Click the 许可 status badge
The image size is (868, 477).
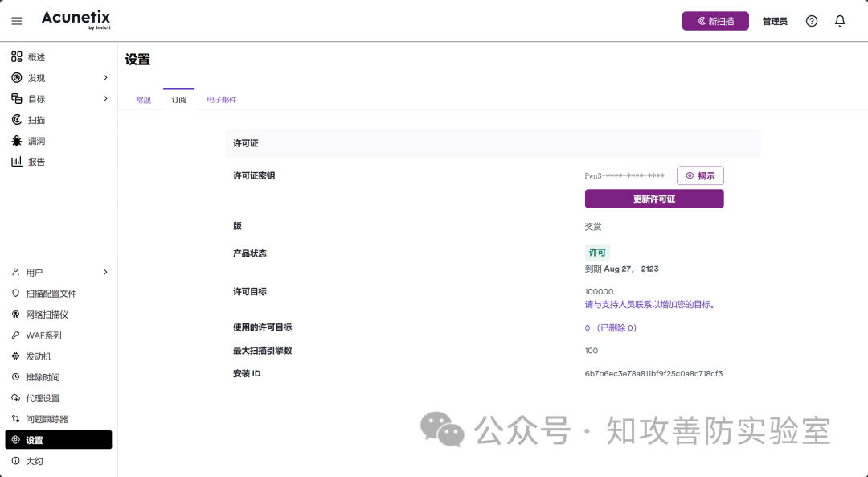click(597, 253)
